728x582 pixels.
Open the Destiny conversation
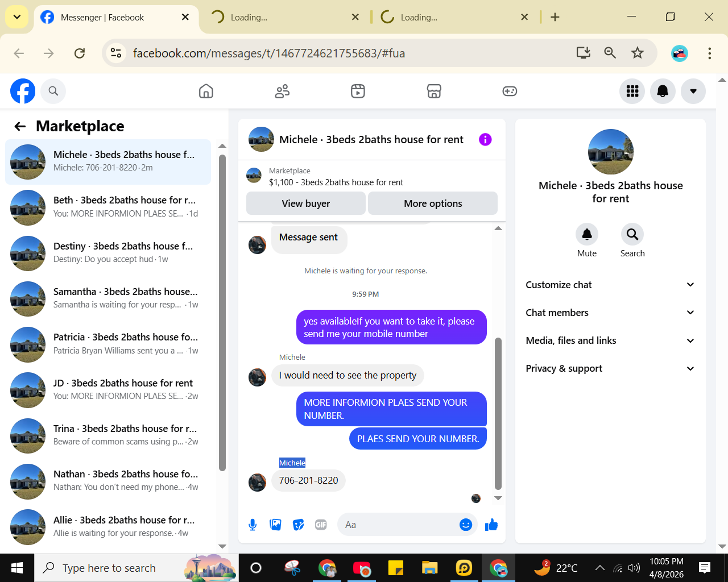click(x=108, y=253)
